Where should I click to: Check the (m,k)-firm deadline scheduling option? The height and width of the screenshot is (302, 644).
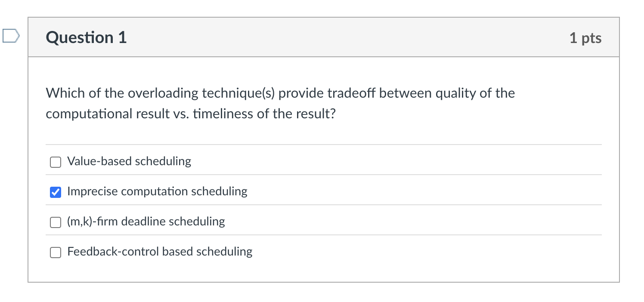[x=55, y=222]
